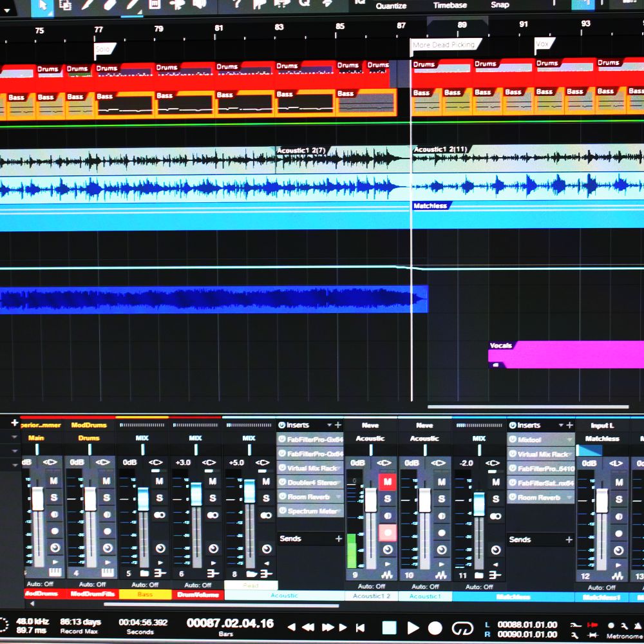The width and height of the screenshot is (644, 644).
Task: Open the Snap menu
Action: [x=500, y=5]
